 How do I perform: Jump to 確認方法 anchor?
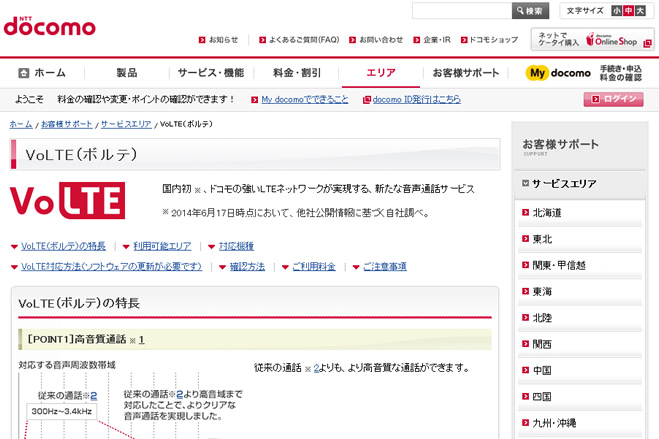[247, 267]
